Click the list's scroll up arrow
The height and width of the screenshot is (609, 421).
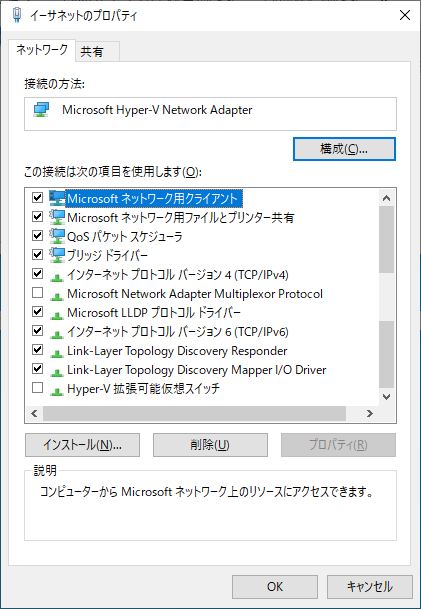coord(386,198)
